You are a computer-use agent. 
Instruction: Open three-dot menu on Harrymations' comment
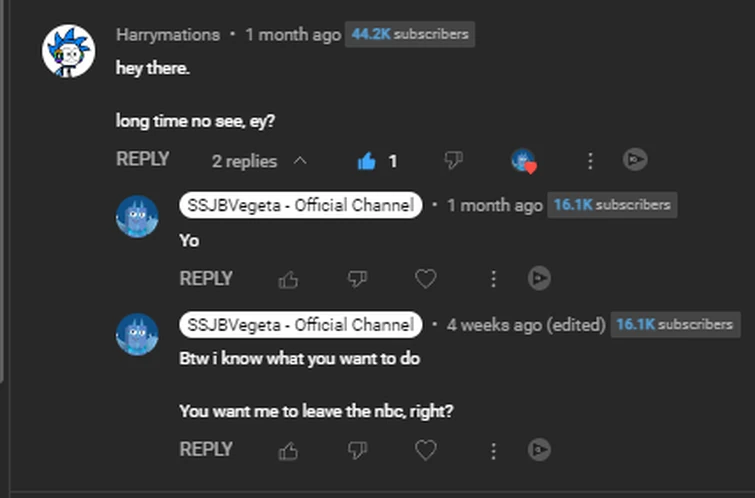(x=590, y=160)
